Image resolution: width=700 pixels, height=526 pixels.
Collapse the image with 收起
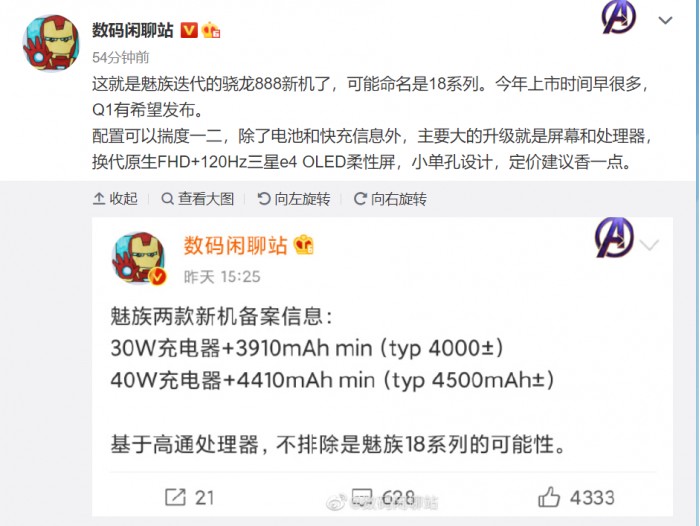[x=115, y=199]
